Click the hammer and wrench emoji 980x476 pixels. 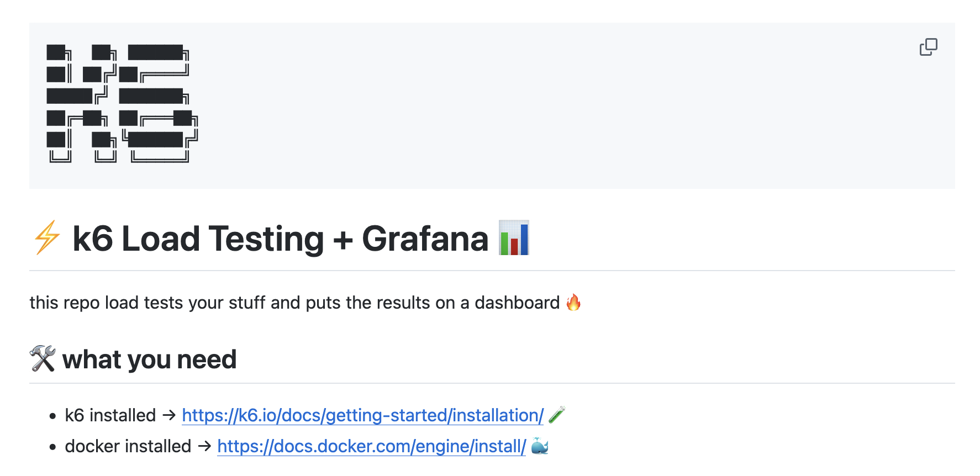[x=43, y=359]
